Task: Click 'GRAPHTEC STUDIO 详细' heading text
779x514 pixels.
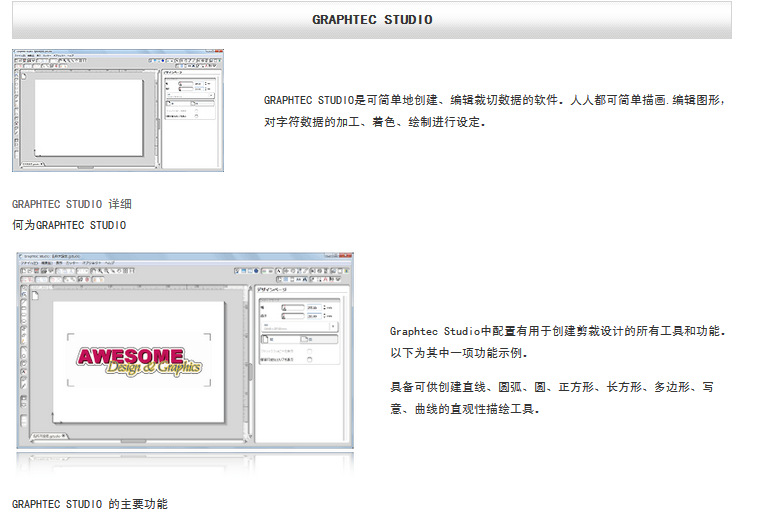Action: pyautogui.click(x=72, y=204)
